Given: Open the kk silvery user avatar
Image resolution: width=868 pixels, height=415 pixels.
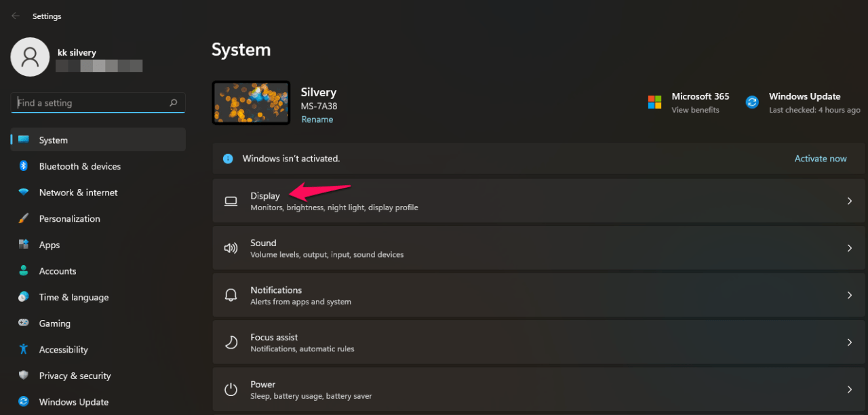Looking at the screenshot, I should (30, 57).
